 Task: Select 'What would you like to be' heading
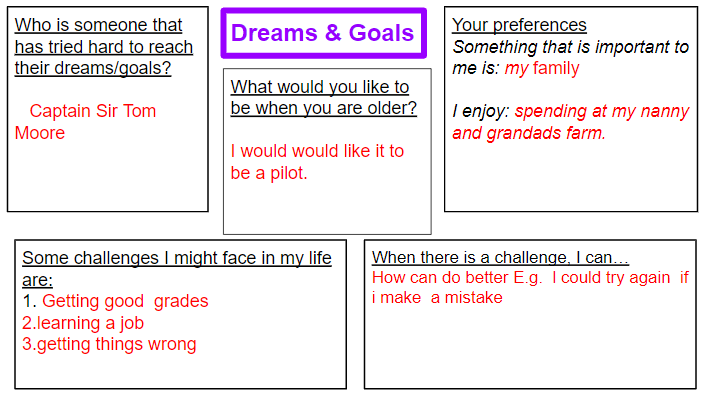pyautogui.click(x=323, y=97)
